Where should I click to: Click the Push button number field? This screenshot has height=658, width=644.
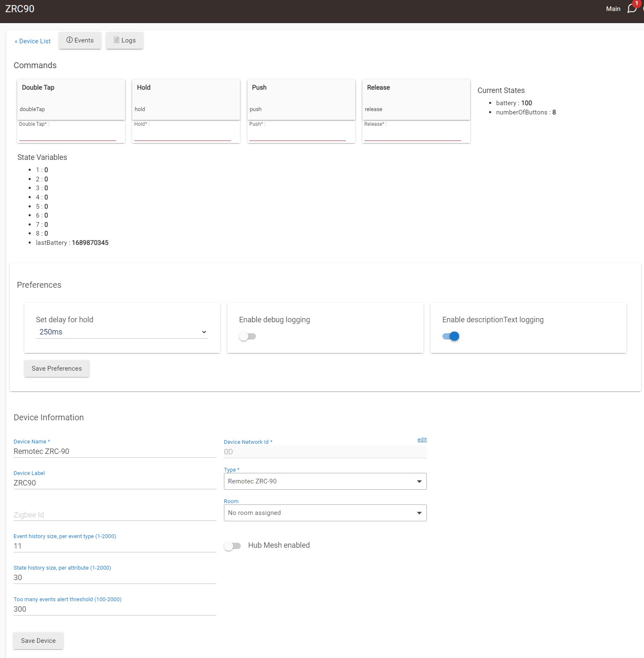click(x=297, y=135)
